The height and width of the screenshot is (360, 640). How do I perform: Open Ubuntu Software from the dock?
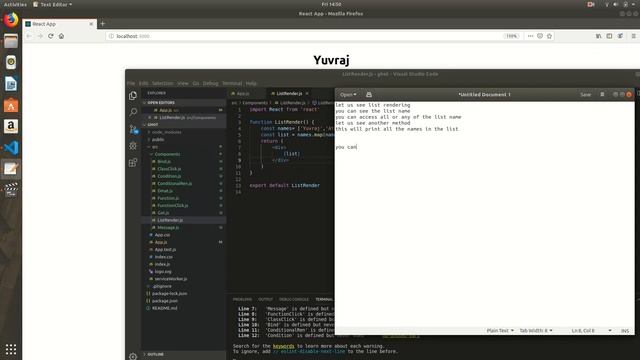click(11, 105)
